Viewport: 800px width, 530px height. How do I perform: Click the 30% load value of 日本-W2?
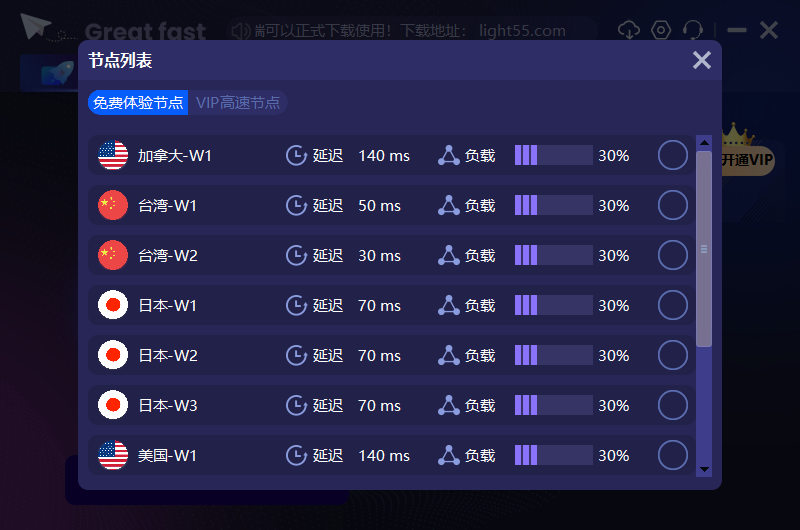[613, 356]
